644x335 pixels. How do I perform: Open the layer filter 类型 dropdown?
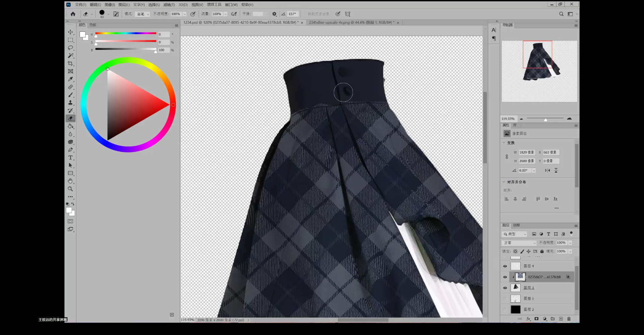515,234
